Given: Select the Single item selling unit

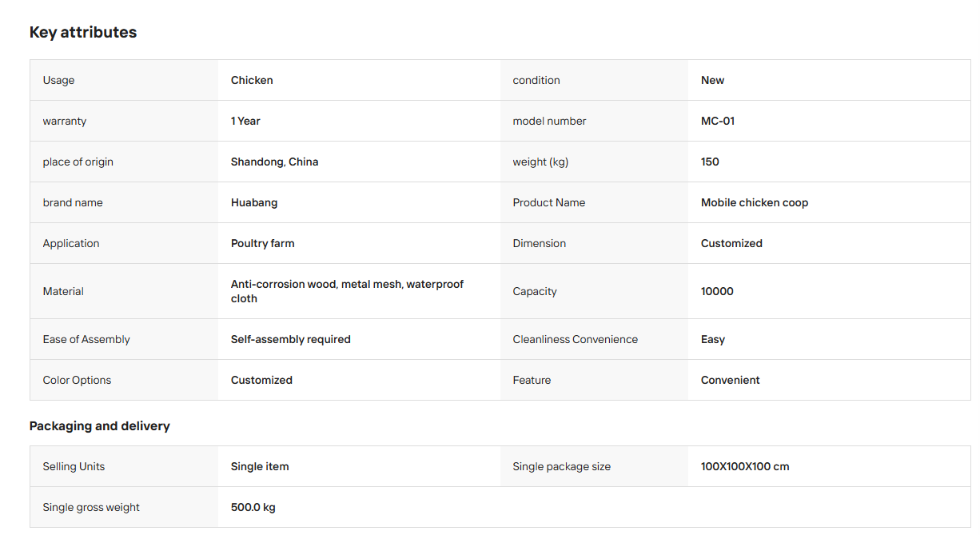Looking at the screenshot, I should point(260,466).
